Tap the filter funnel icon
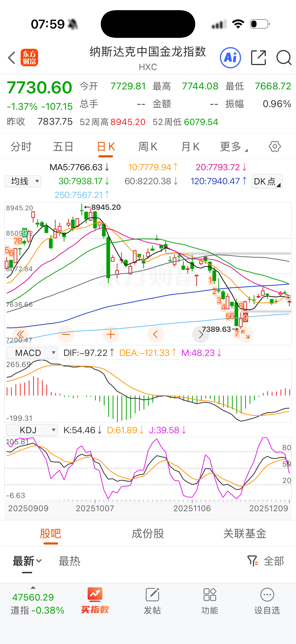This screenshot has width=296, height=644. (x=252, y=561)
